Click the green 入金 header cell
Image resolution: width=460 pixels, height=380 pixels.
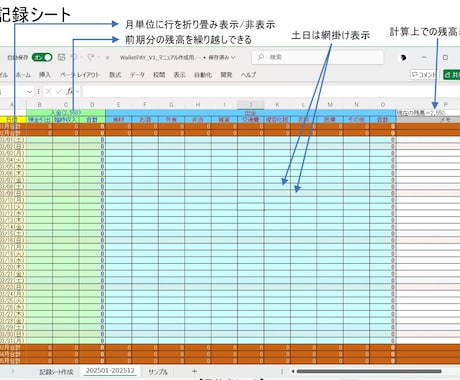click(x=66, y=113)
